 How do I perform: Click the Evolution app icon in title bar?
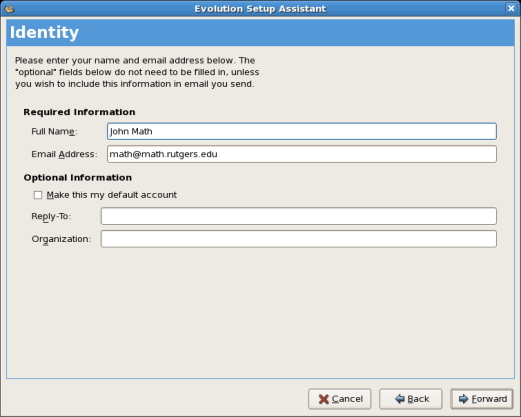[9, 8]
